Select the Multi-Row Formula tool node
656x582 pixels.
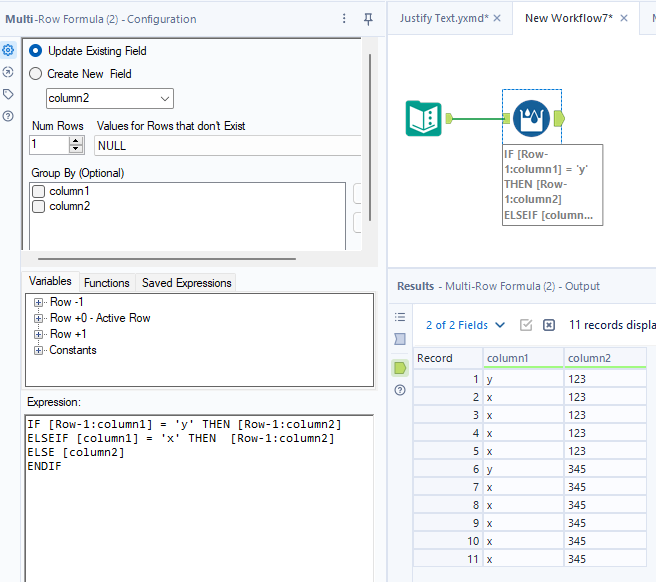tap(531, 119)
